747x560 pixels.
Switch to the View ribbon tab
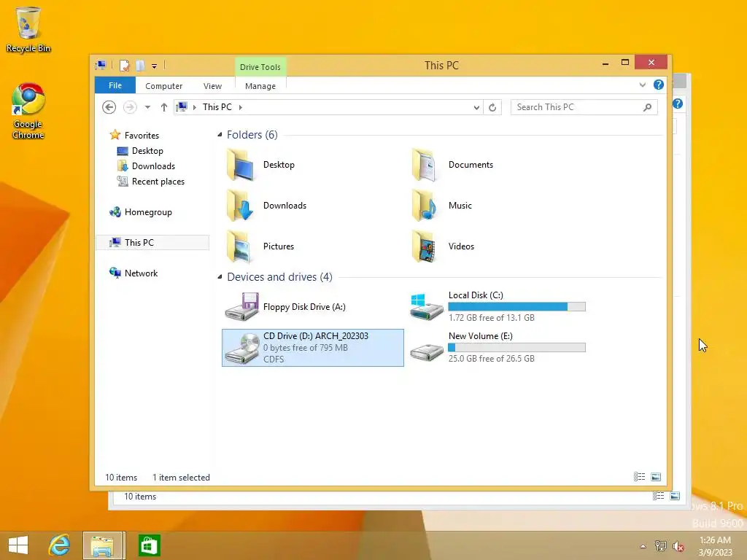point(212,86)
